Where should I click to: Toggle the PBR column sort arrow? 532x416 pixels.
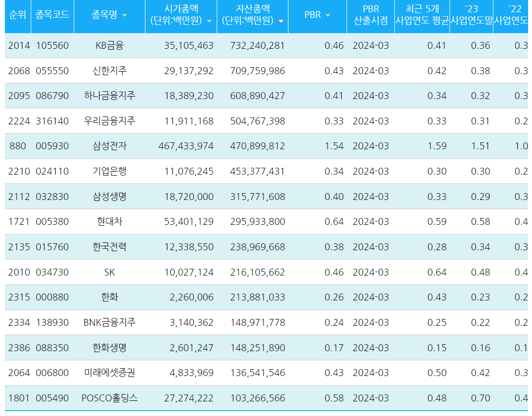point(328,15)
